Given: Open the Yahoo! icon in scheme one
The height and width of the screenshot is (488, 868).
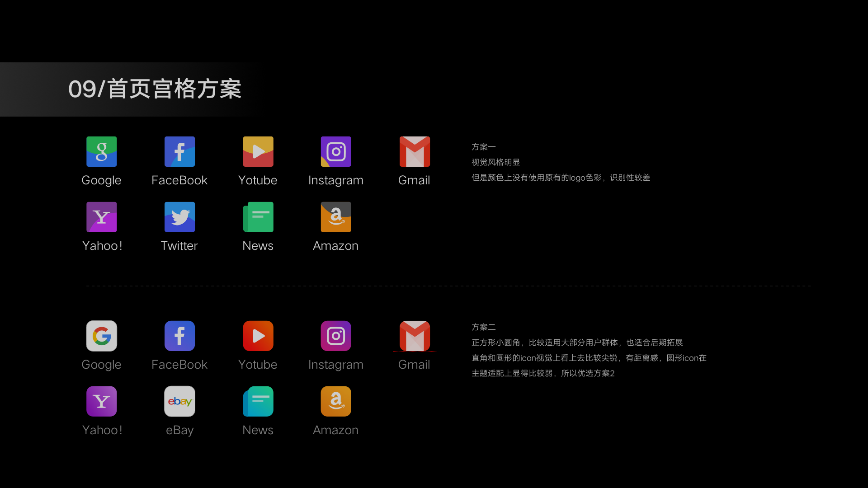Looking at the screenshot, I should (x=102, y=217).
